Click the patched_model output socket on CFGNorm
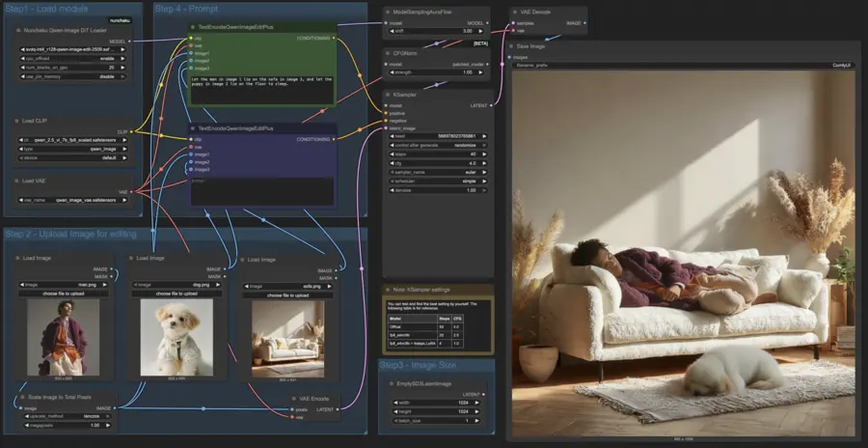This screenshot has height=448, width=868. [x=488, y=65]
